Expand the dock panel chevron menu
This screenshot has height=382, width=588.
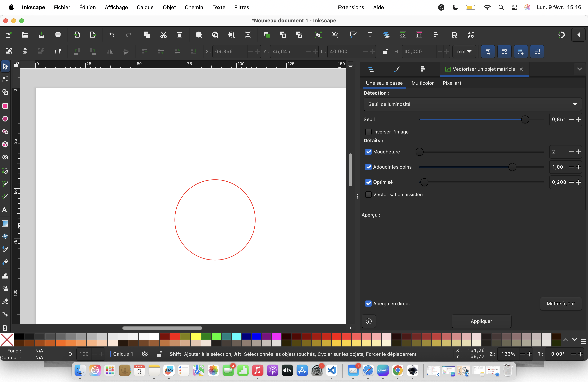(x=579, y=69)
